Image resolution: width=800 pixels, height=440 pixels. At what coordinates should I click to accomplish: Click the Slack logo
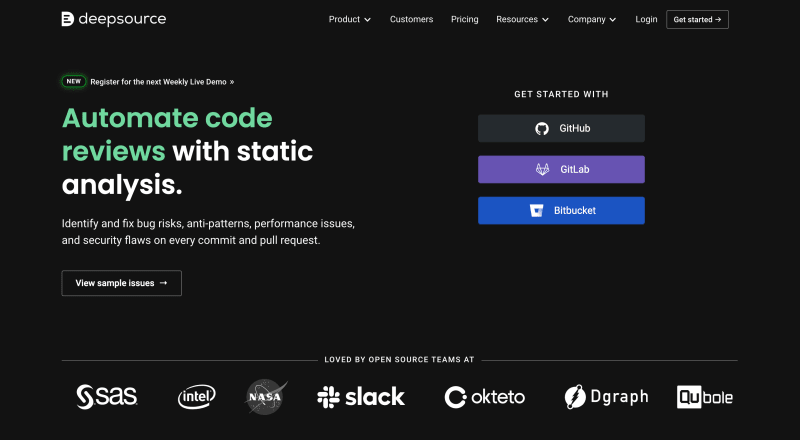coord(361,397)
